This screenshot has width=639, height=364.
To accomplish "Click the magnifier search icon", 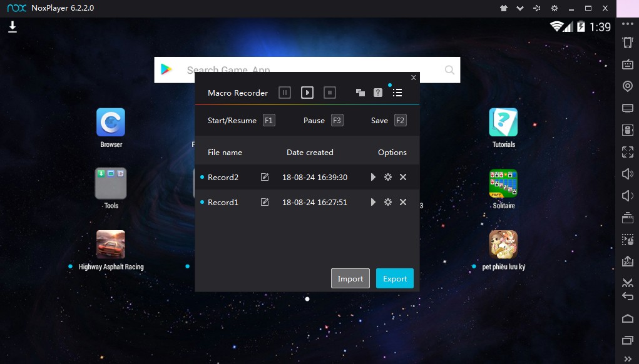I will (x=449, y=70).
